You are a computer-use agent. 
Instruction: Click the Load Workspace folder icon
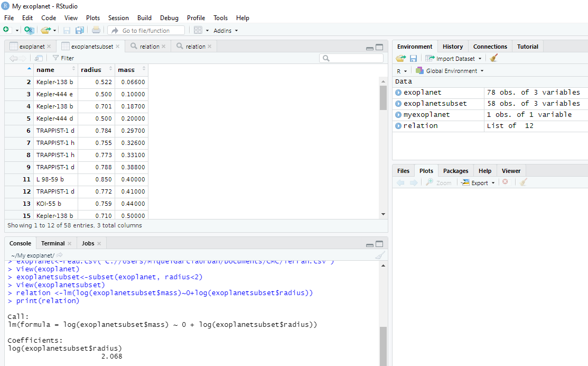click(401, 58)
